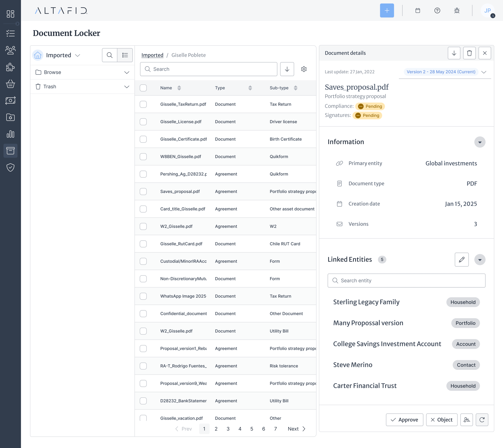Click the Object button
Image resolution: width=503 pixels, height=448 pixels.
coord(442,420)
